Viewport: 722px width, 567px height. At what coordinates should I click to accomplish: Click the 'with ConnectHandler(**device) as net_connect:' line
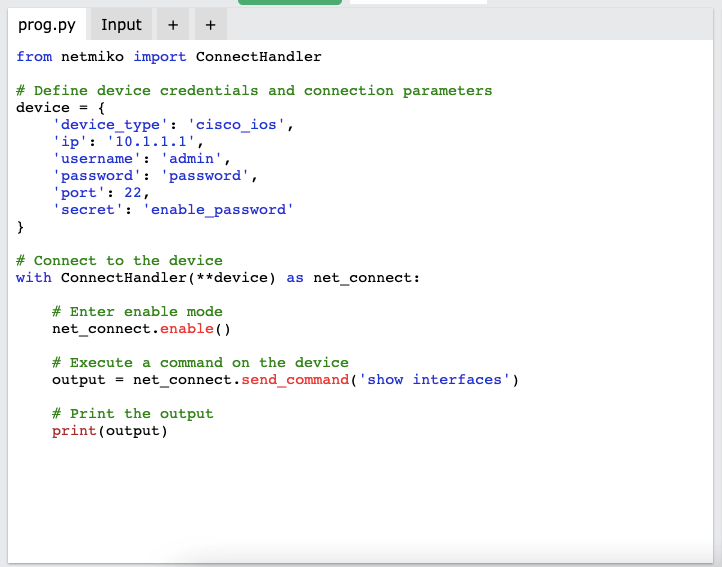(x=218, y=278)
